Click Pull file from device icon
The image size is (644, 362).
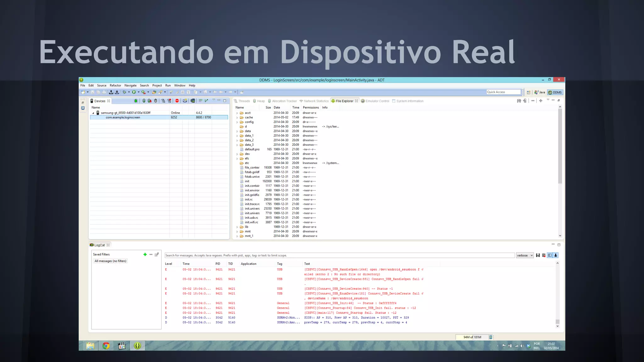tap(519, 101)
